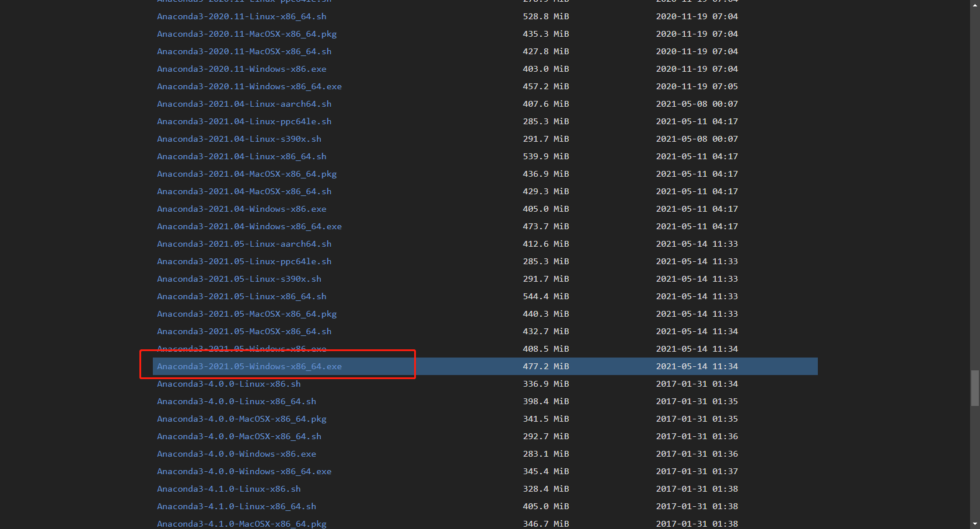Screen dimensions: 980x529
Task: Download Anaconda3-2020.11-MacOSX-x86_64.pkg
Action: tap(247, 34)
